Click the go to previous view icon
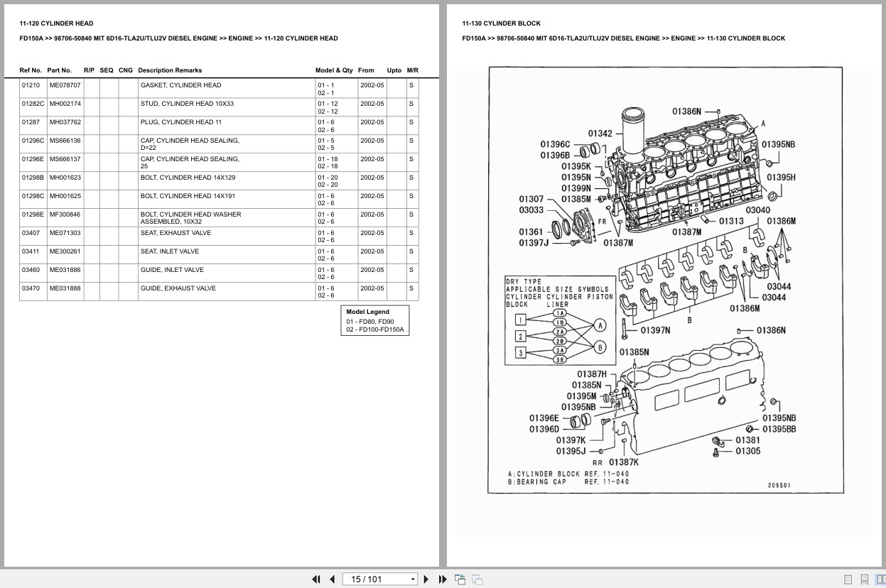Image resolution: width=886 pixels, height=588 pixels. pyautogui.click(x=460, y=579)
